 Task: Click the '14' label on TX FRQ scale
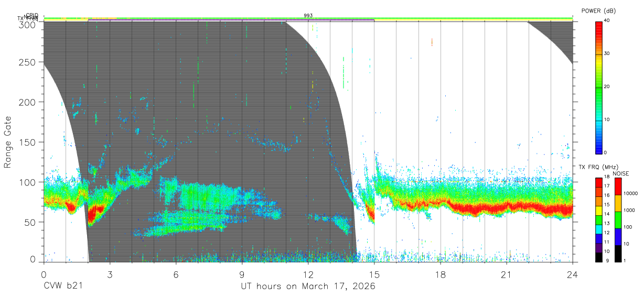click(x=607, y=214)
